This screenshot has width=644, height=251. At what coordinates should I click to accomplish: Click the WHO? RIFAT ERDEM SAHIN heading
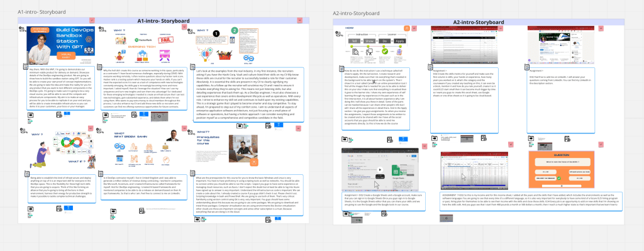pos(131,135)
